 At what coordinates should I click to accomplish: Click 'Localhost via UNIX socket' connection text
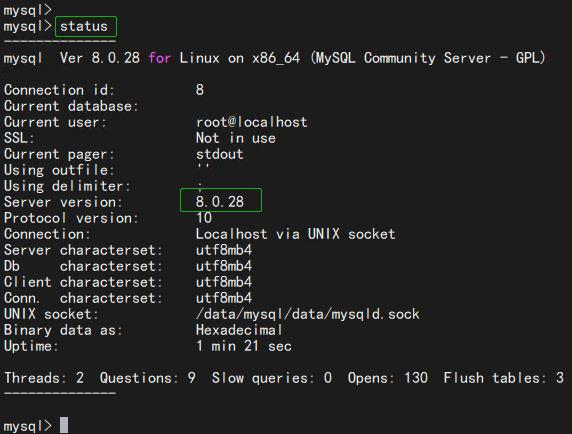tap(295, 234)
